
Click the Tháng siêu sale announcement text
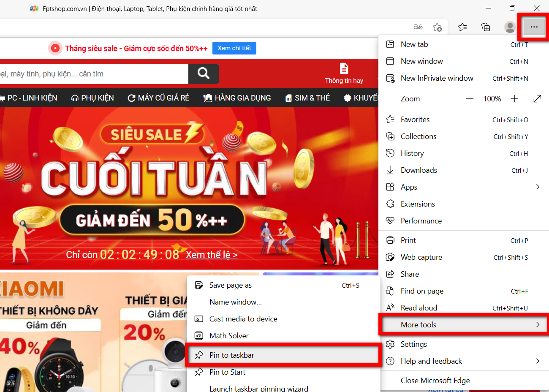point(136,48)
